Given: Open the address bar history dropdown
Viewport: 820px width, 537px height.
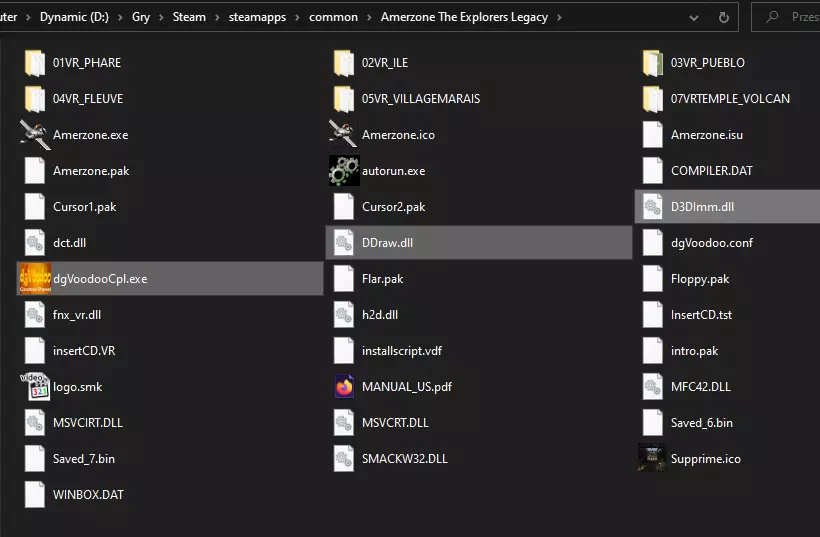Looking at the screenshot, I should [694, 18].
